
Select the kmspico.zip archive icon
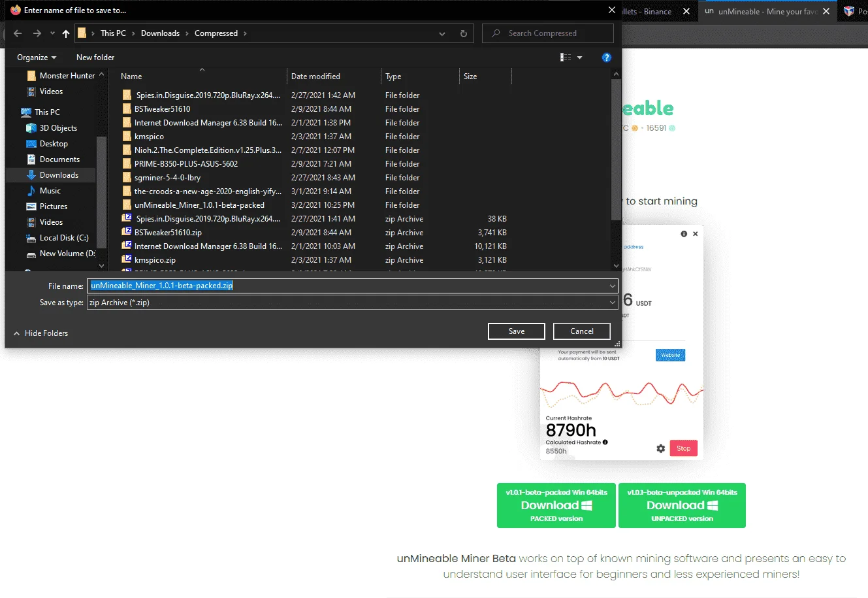point(127,260)
